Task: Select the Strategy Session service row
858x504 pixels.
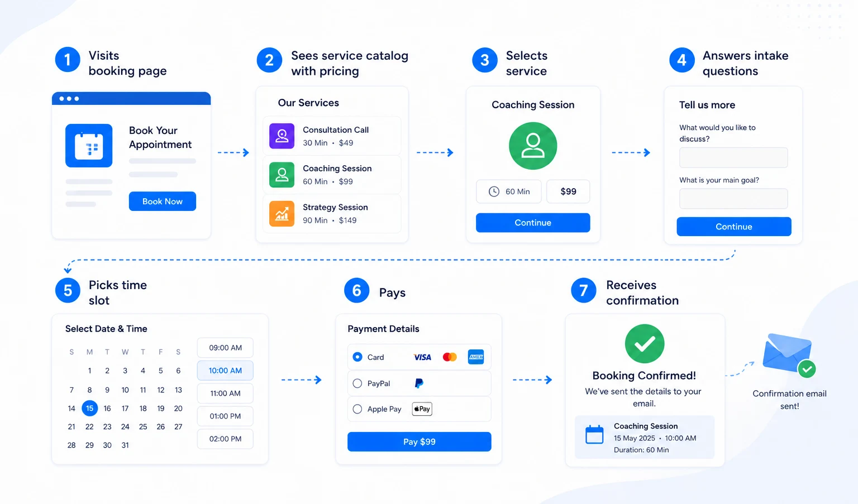Action: point(332,214)
